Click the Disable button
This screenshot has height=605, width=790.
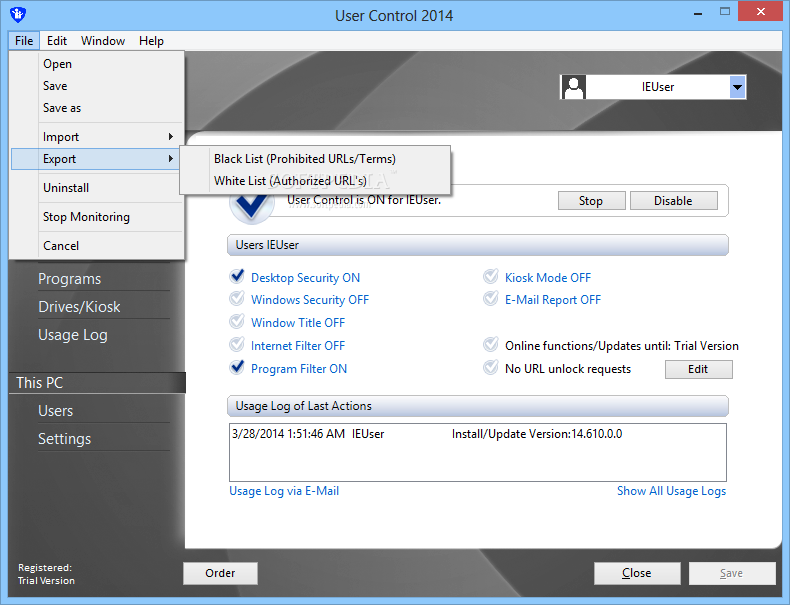coord(674,200)
